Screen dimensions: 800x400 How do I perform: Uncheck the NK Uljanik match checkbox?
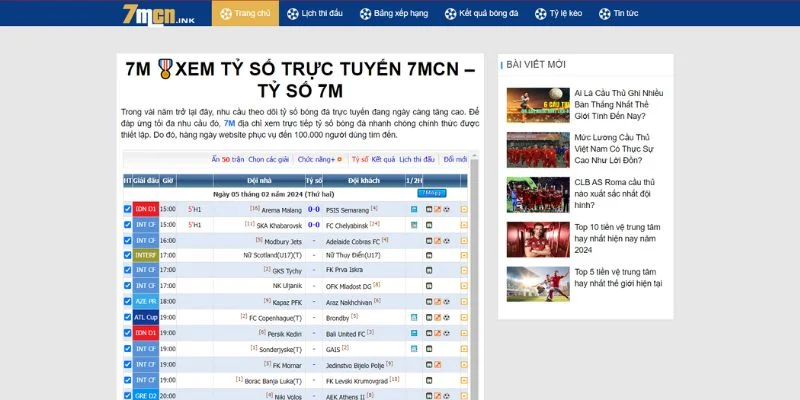pyautogui.click(x=128, y=286)
